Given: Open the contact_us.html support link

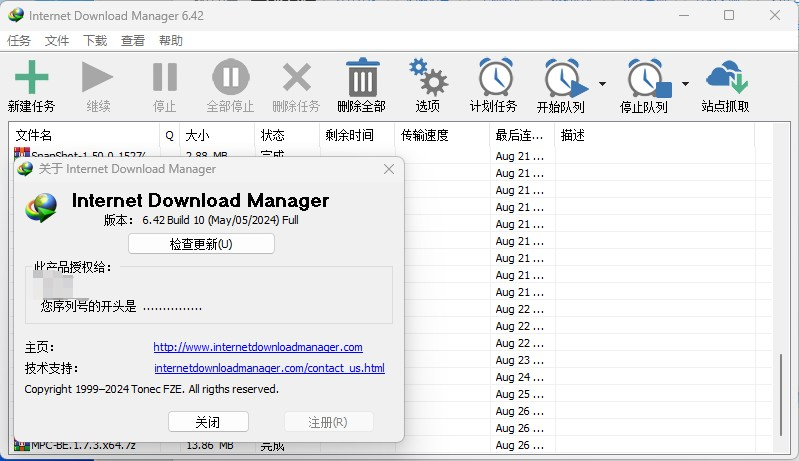Looking at the screenshot, I should click(x=269, y=368).
